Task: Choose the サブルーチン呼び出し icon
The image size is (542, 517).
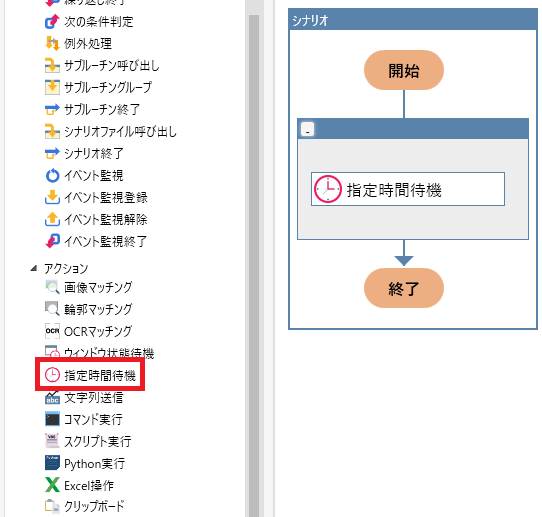Action: (52, 66)
